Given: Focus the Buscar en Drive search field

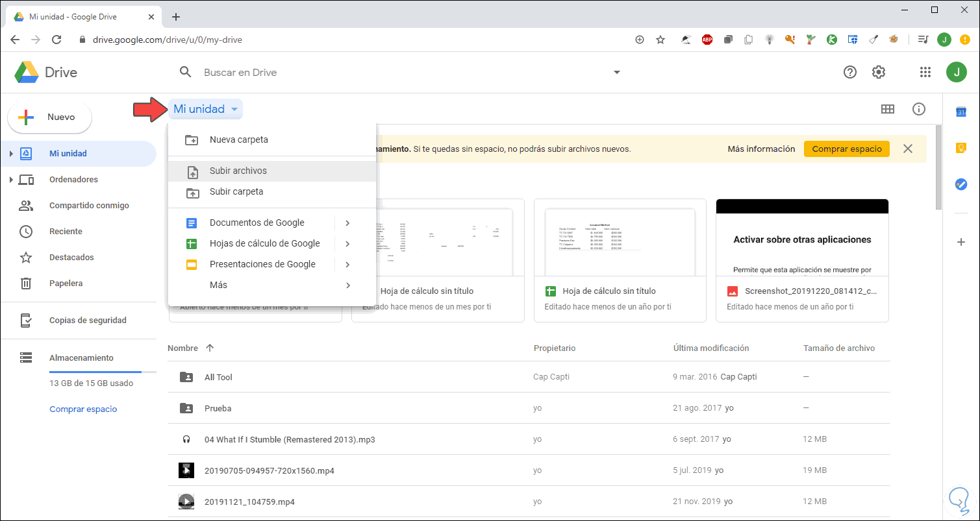Looking at the screenshot, I should (x=403, y=72).
